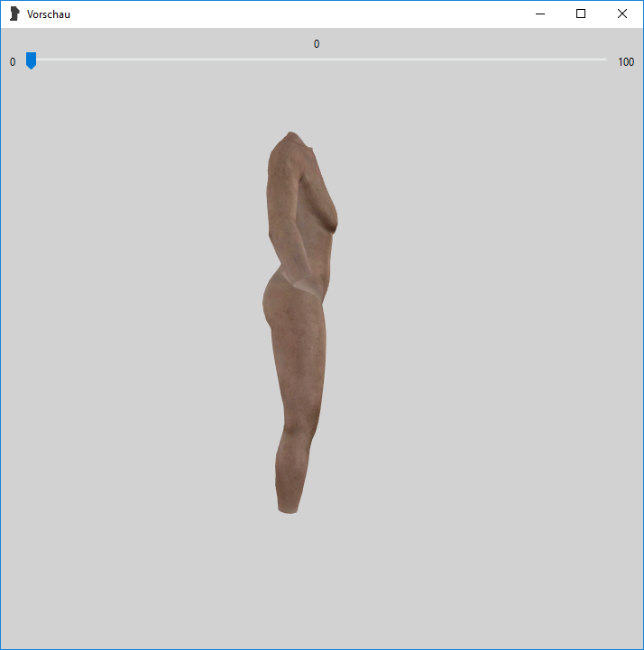
Task: Click the Vorschau app icon in title bar
Action: tap(14, 14)
